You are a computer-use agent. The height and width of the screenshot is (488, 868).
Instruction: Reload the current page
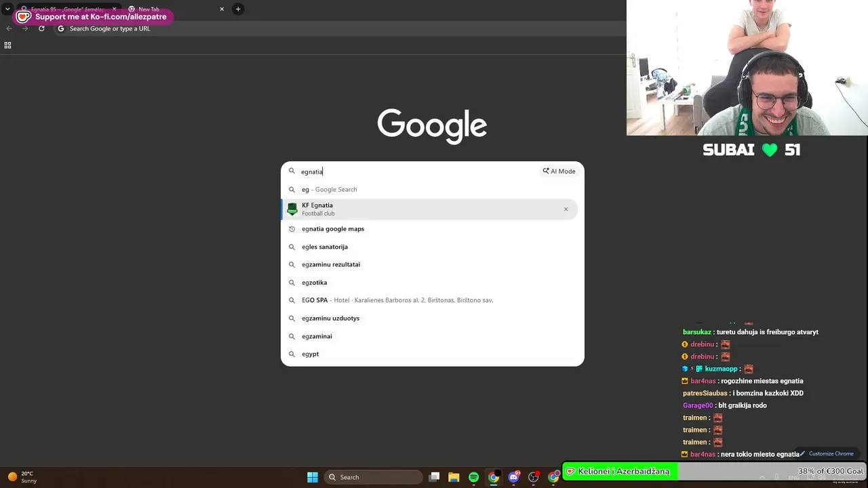click(x=41, y=28)
